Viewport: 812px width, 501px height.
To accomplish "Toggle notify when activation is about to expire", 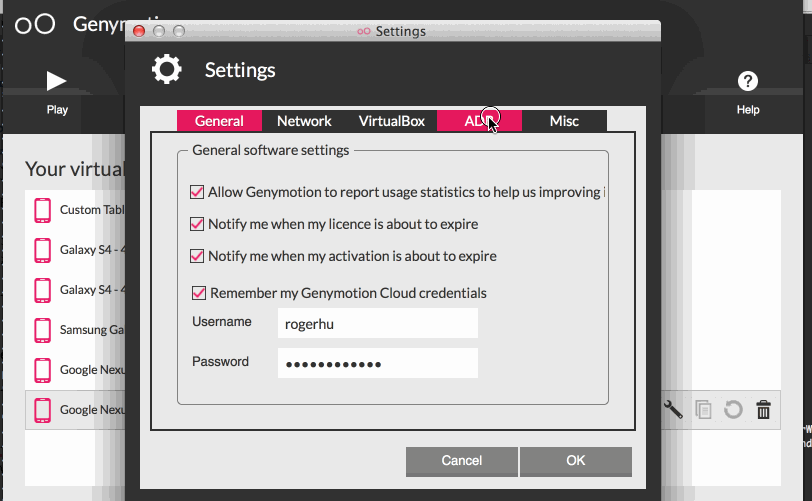I will [x=197, y=256].
